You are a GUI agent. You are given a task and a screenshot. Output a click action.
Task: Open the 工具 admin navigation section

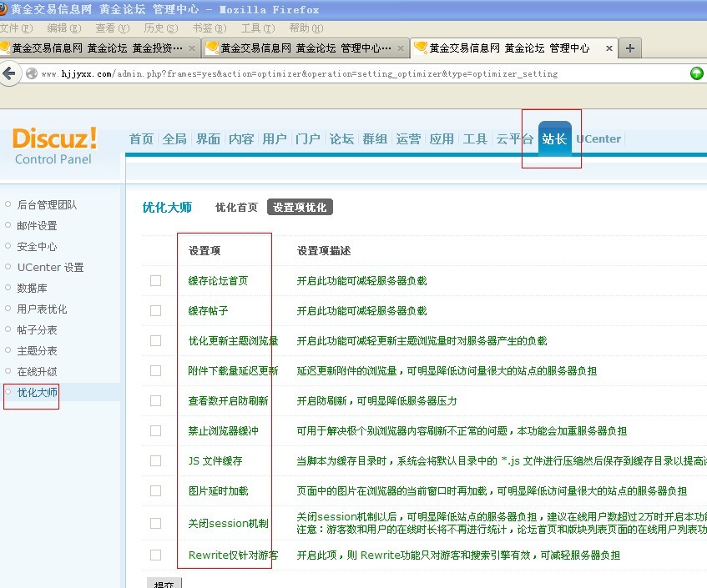point(475,138)
